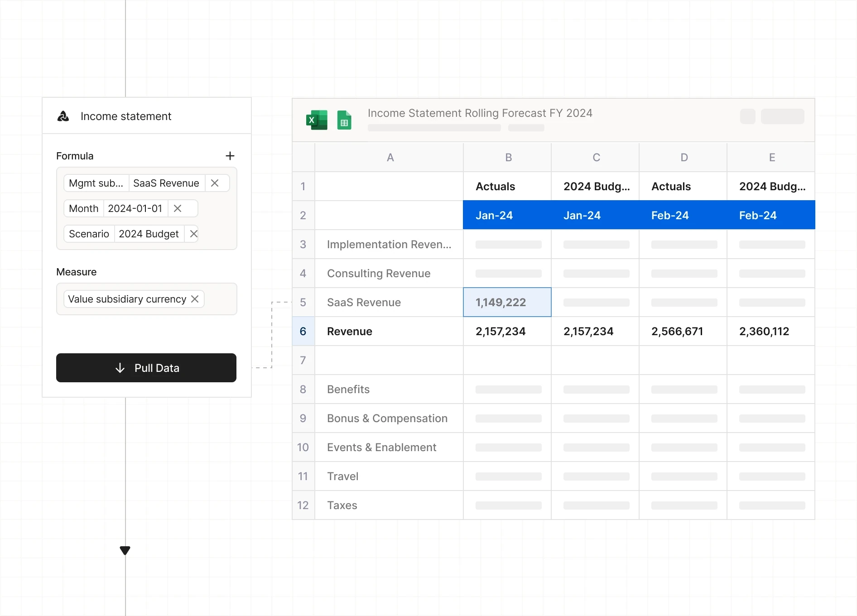Select column B header
The image size is (857, 616).
[508, 157]
